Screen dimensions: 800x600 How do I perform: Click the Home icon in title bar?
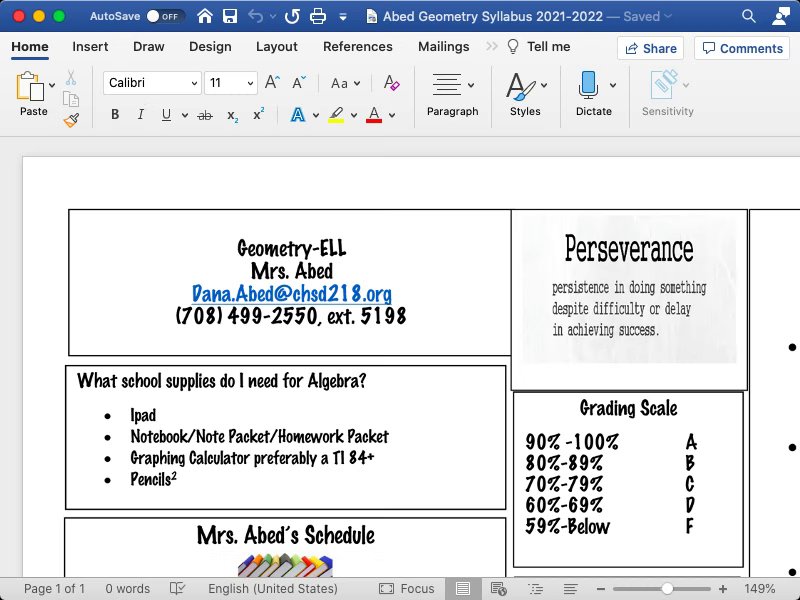tap(205, 16)
